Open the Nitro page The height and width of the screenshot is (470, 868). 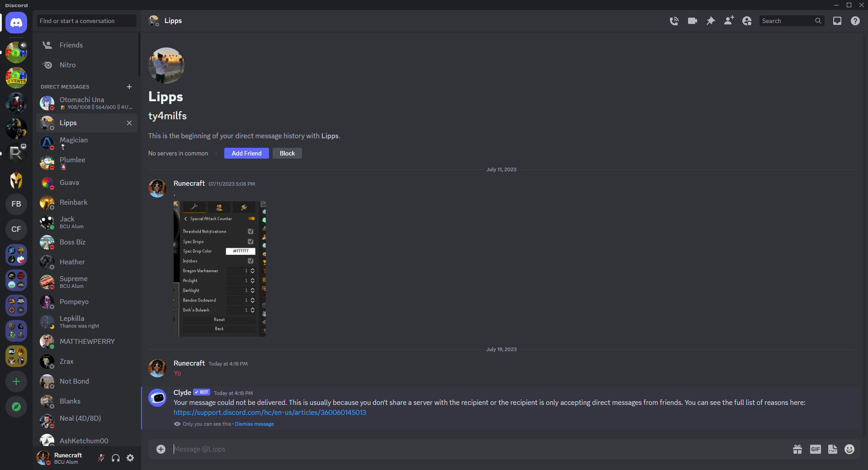pyautogui.click(x=87, y=65)
